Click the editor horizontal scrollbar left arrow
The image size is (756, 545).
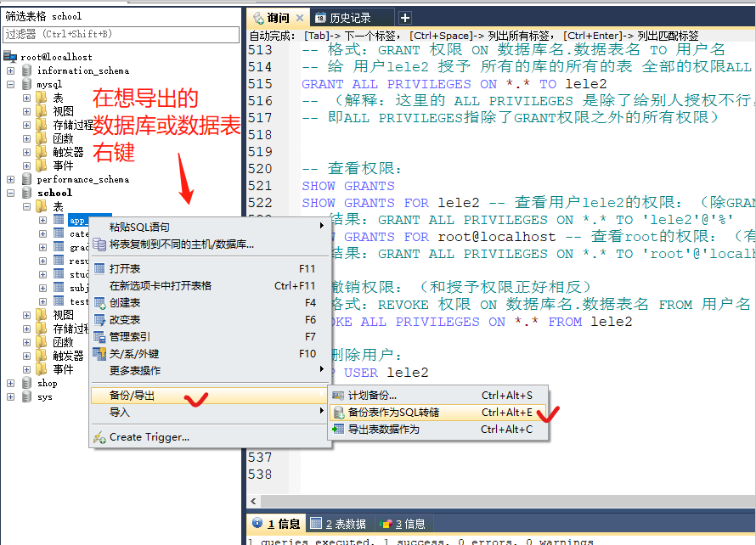click(254, 501)
